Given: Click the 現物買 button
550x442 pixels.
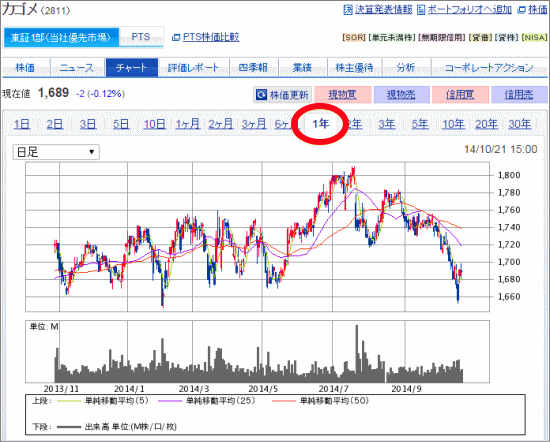Looking at the screenshot, I should click(x=343, y=95).
